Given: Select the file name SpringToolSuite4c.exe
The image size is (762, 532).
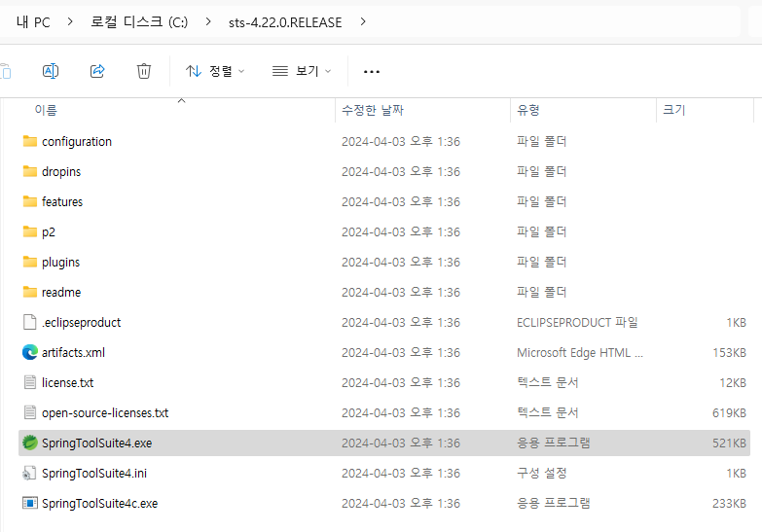Looking at the screenshot, I should [99, 504].
